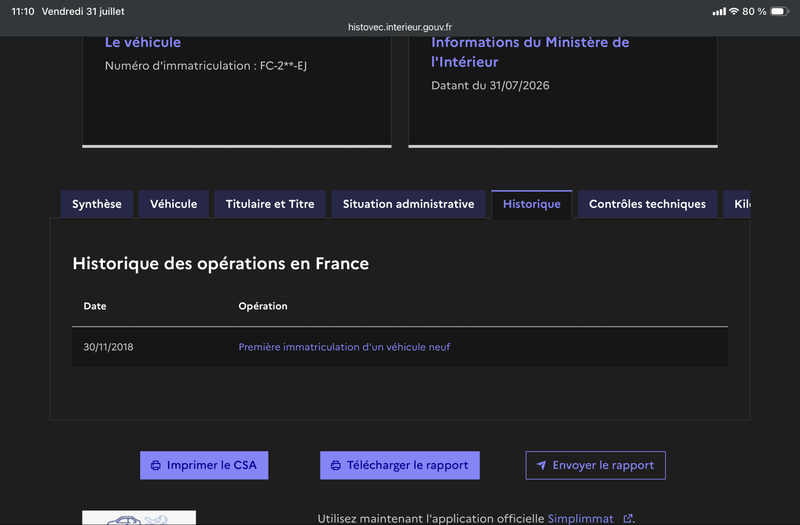This screenshot has width=800, height=525.
Task: Click paper plane icon in Envoyer le rapport
Action: point(541,465)
